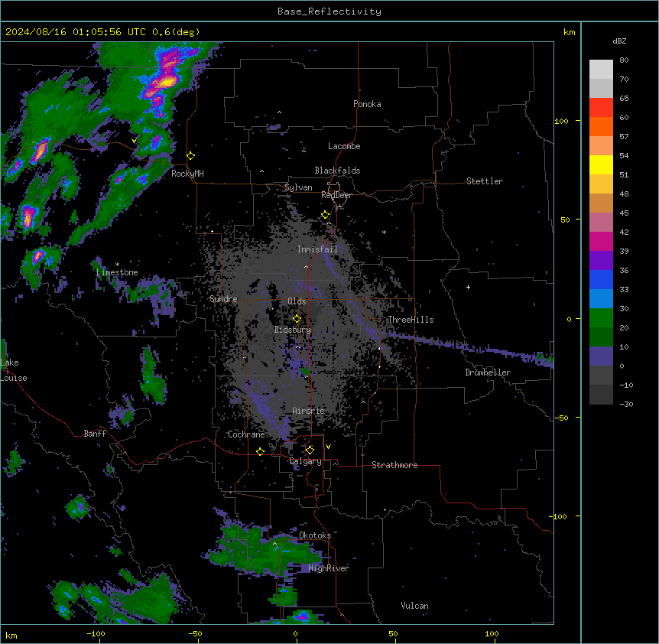Select the slate 0-10 dBZ legend swatch
Viewport: 659px width, 644px height.
click(601, 356)
